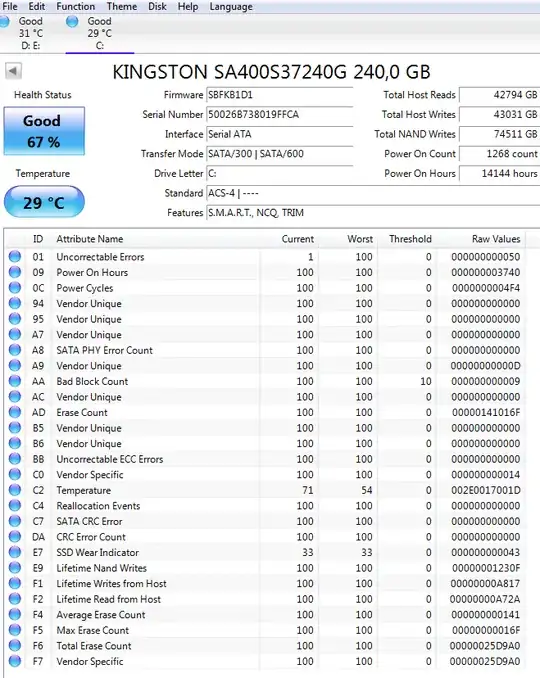Click the previous disk arrow button
540x678 pixels.
pos(13,70)
